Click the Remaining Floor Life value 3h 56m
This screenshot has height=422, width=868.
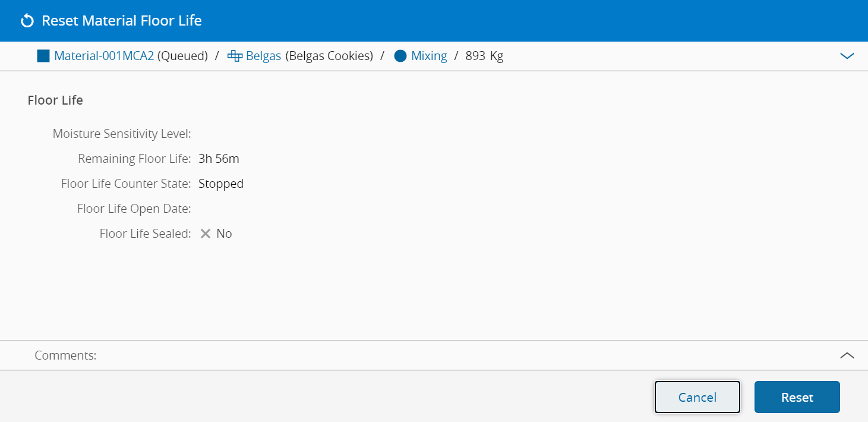pos(219,159)
